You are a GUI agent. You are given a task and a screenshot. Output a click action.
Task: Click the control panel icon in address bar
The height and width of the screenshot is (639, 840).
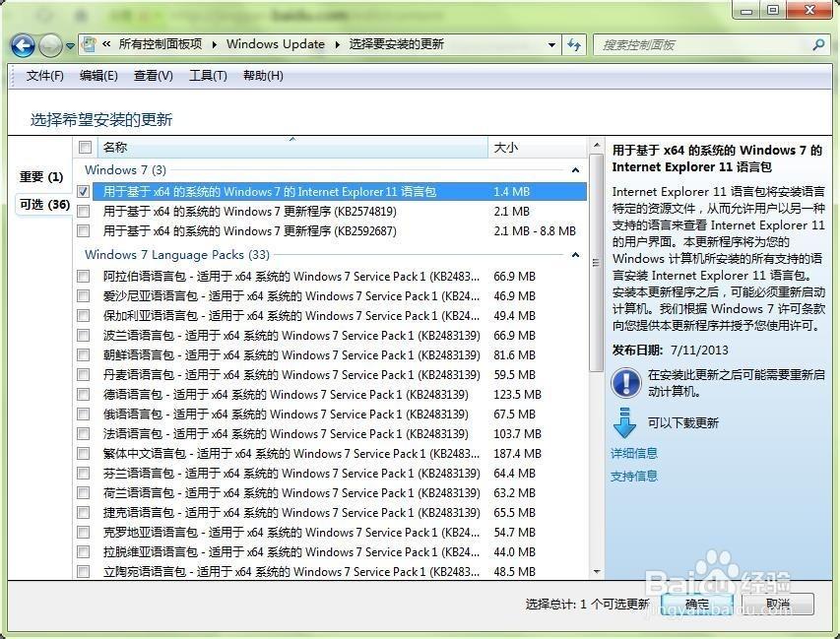[89, 44]
